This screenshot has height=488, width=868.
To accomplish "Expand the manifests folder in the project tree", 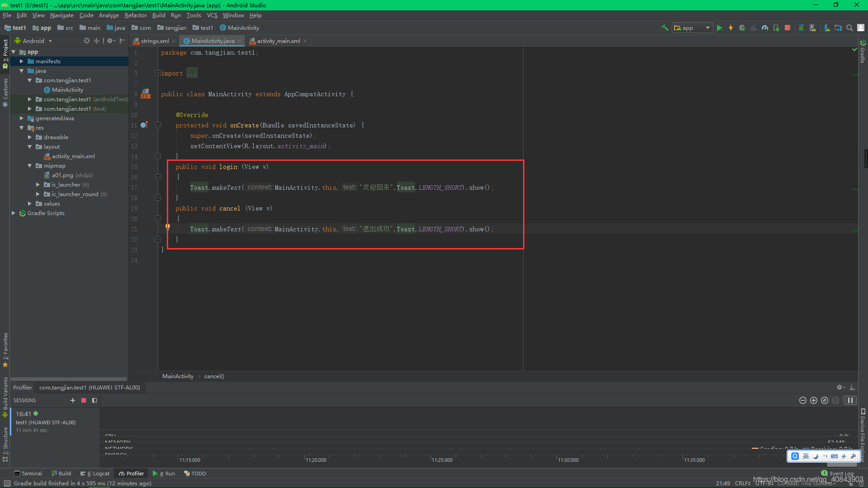I will tap(21, 61).
